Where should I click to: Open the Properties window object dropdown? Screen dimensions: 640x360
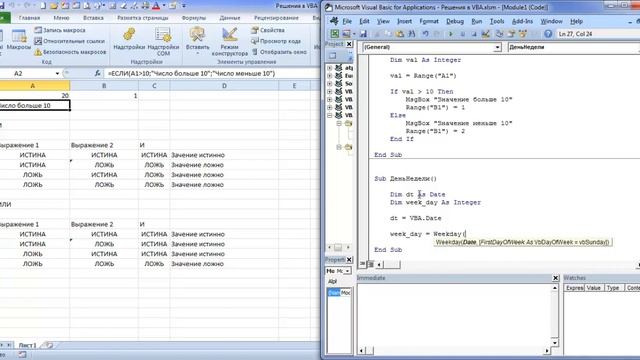point(347,271)
